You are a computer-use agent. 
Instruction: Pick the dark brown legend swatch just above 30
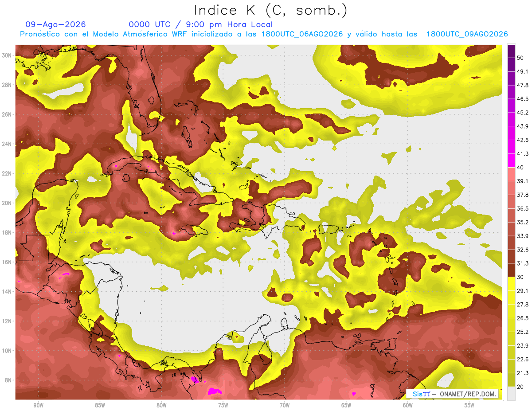511,270
